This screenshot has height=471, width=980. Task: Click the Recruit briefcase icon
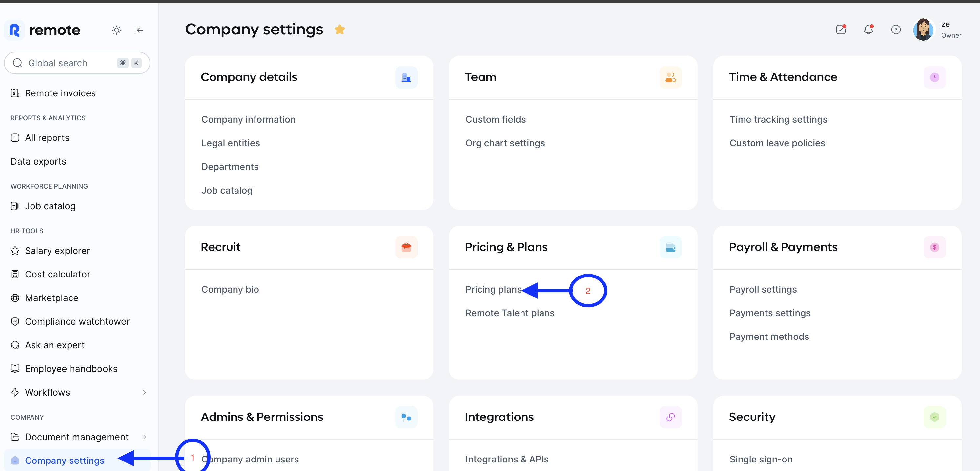[x=406, y=247]
